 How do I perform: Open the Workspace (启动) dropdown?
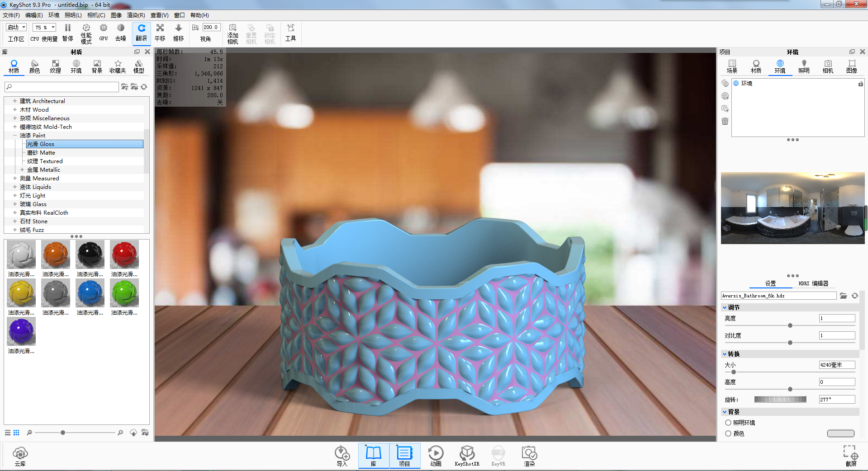point(17,28)
